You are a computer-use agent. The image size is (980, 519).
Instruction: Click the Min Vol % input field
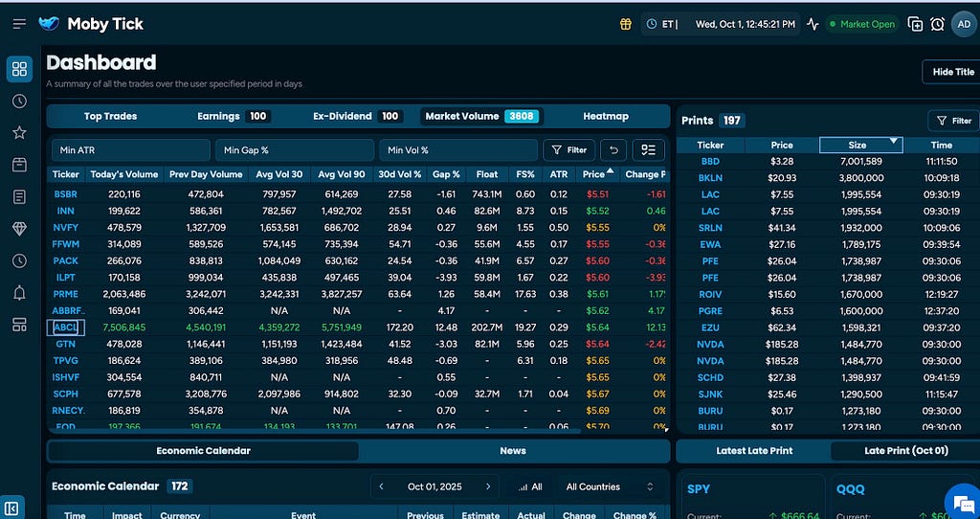pyautogui.click(x=458, y=150)
